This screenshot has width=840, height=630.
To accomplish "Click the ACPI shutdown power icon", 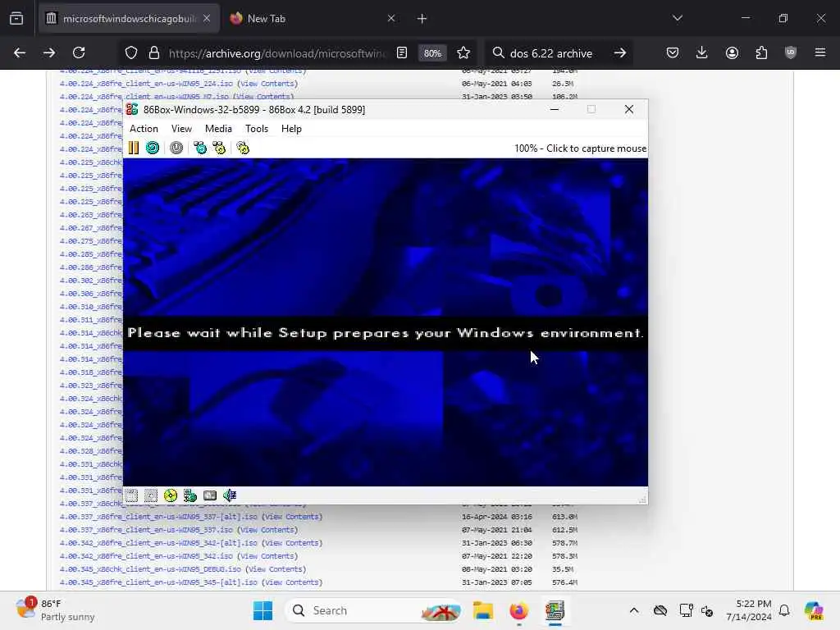I will pos(176,148).
